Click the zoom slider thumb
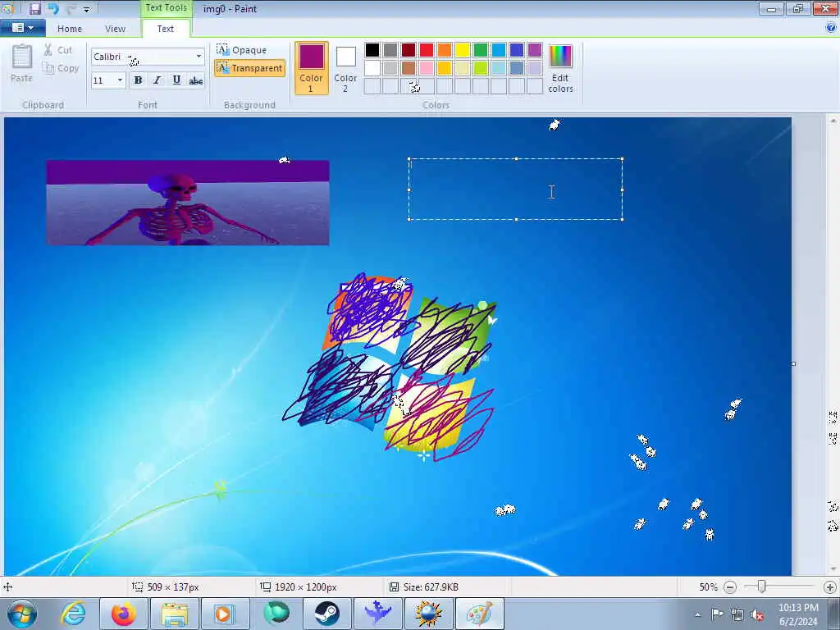The image size is (840, 630). point(762,587)
